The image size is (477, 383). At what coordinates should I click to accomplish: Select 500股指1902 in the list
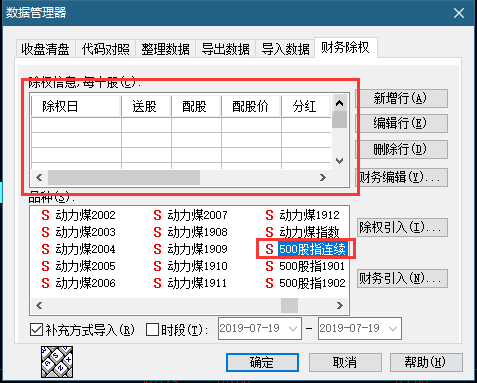[305, 283]
